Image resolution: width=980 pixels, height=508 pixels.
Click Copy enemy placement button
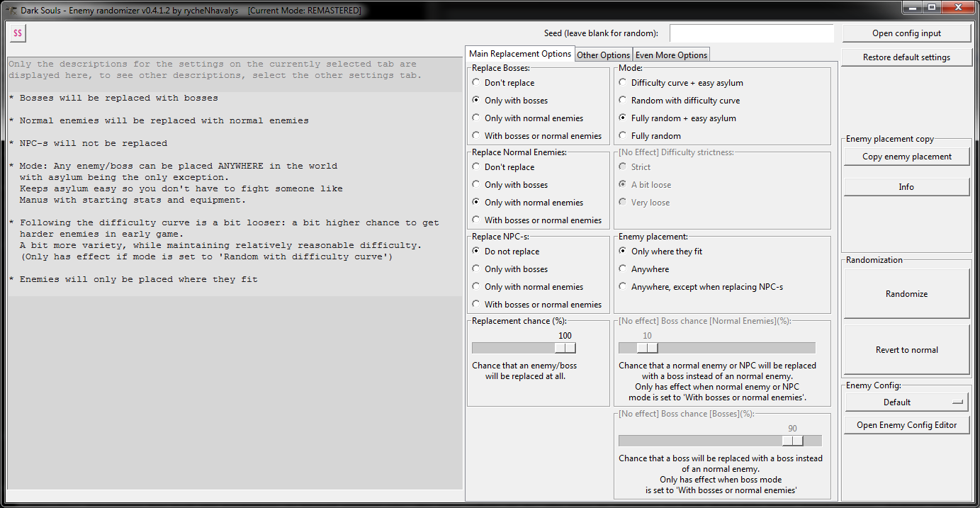pyautogui.click(x=906, y=157)
